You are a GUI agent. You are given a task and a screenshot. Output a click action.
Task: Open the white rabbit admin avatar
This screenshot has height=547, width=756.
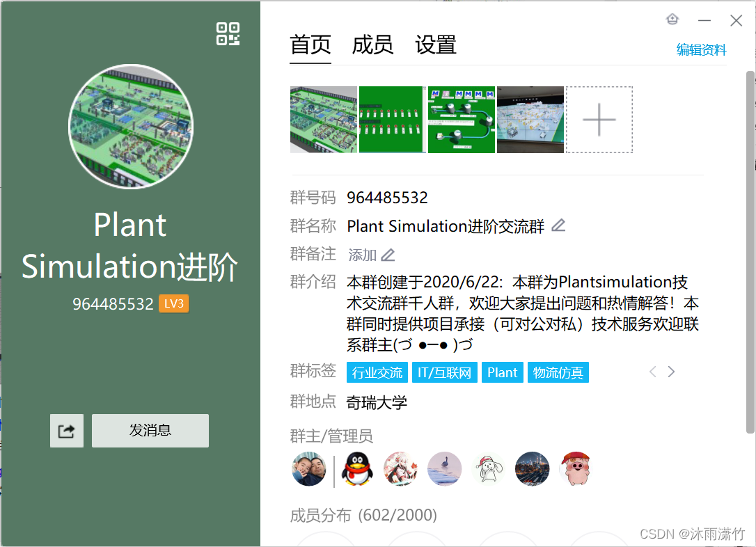coord(489,468)
